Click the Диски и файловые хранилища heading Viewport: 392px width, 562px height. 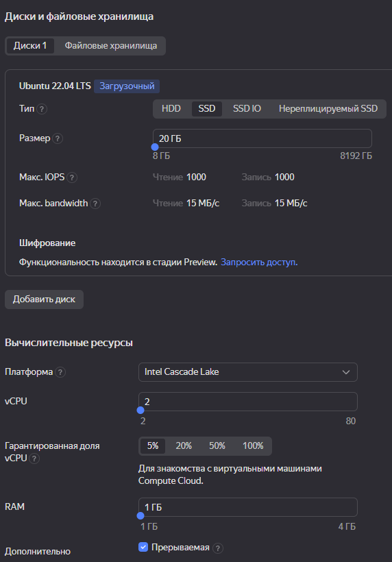tap(79, 16)
